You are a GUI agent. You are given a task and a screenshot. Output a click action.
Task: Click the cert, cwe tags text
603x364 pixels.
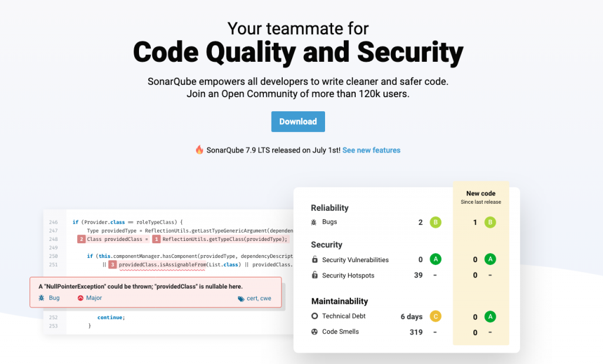(259, 298)
